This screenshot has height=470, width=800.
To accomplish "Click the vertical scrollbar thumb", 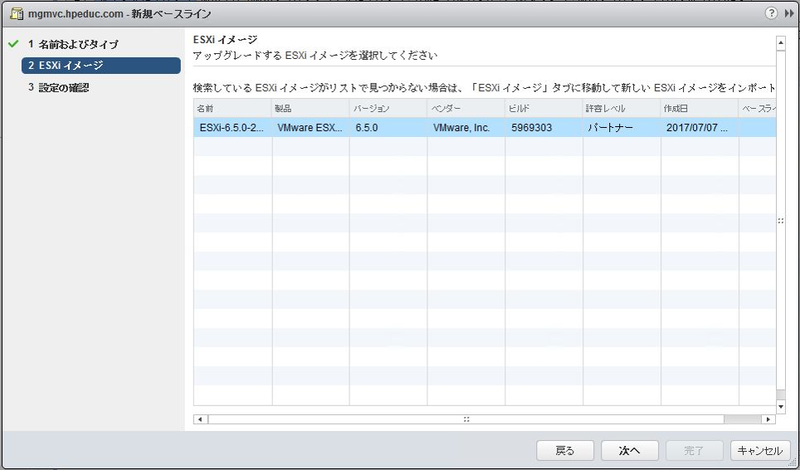I will [x=781, y=220].
